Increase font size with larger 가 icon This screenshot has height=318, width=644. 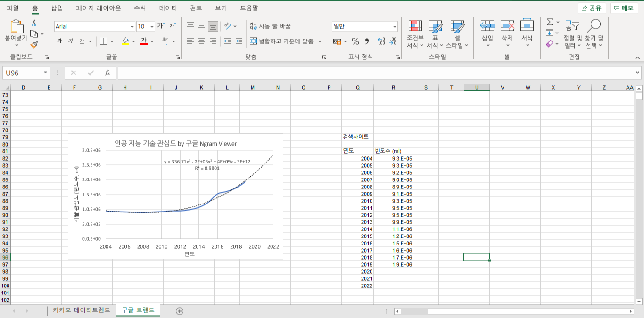(x=161, y=26)
